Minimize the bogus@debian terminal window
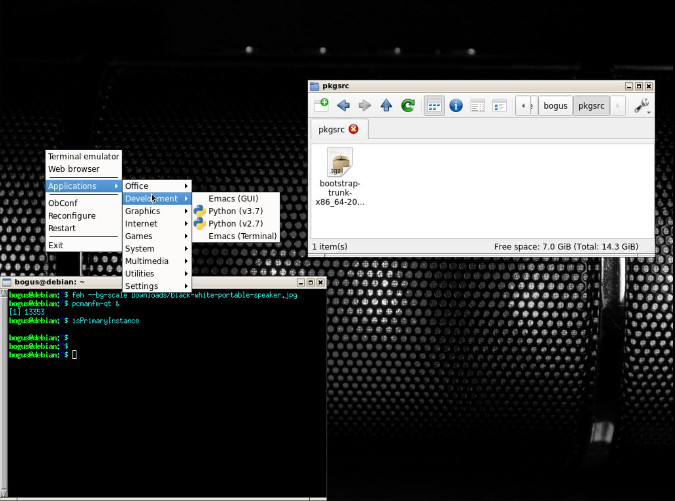675x501 pixels. coord(301,282)
